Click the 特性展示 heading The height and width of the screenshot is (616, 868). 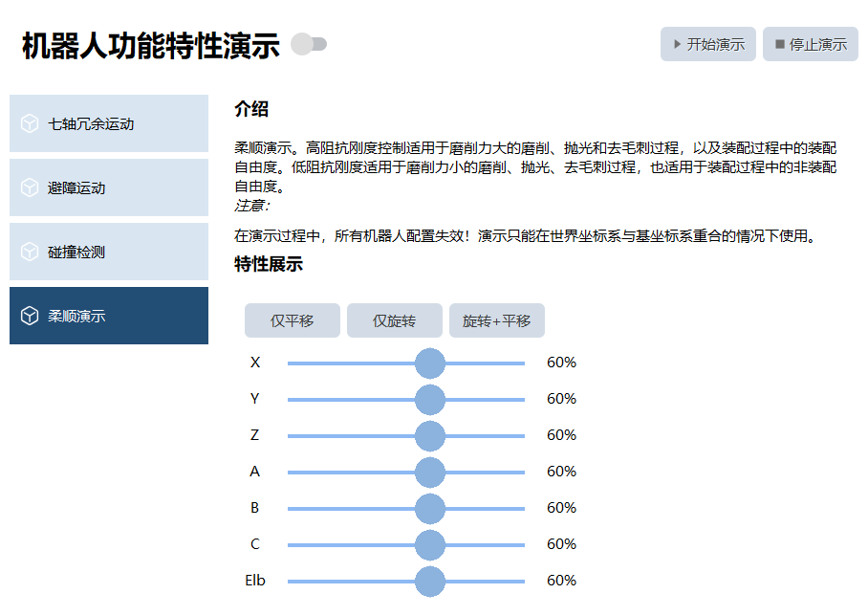(269, 264)
